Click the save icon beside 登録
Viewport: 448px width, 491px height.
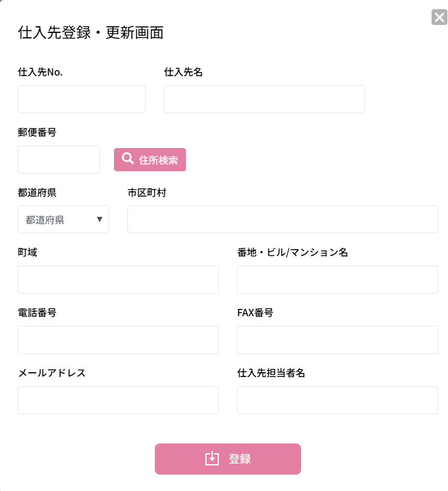(212, 459)
